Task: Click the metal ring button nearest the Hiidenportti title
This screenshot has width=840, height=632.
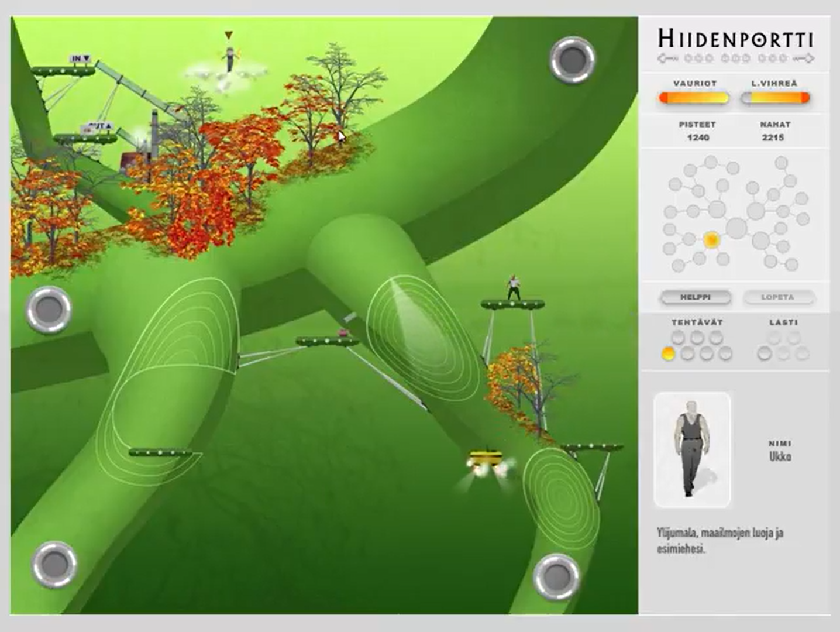Action: click(573, 59)
